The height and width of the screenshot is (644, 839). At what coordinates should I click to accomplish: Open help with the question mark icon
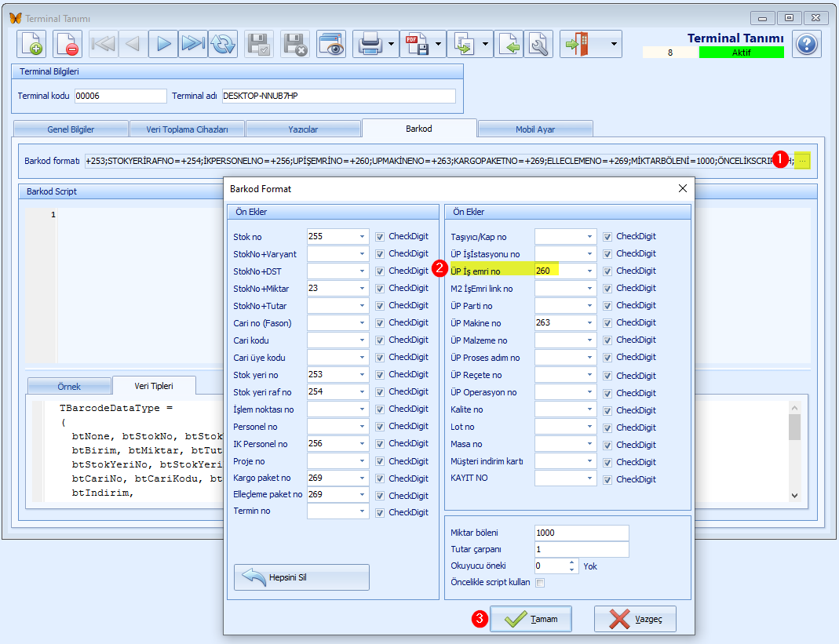(806, 44)
